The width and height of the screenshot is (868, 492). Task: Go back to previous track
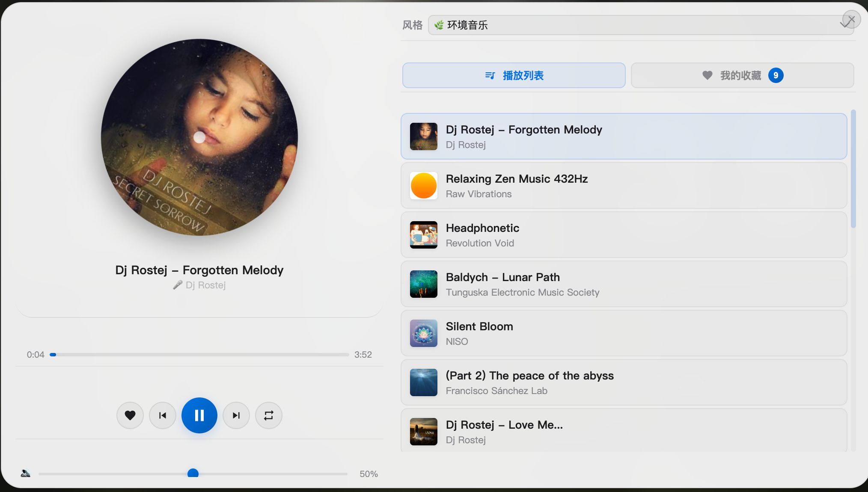(163, 415)
